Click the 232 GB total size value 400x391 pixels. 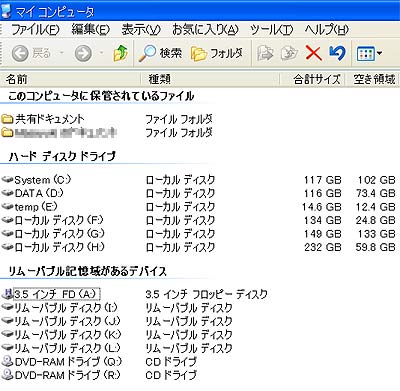coord(323,247)
